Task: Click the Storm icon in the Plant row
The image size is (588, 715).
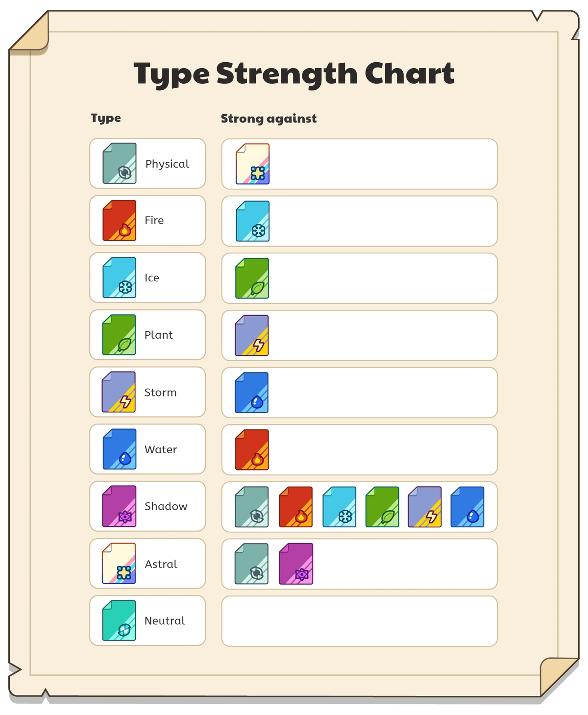Action: pyautogui.click(x=252, y=336)
